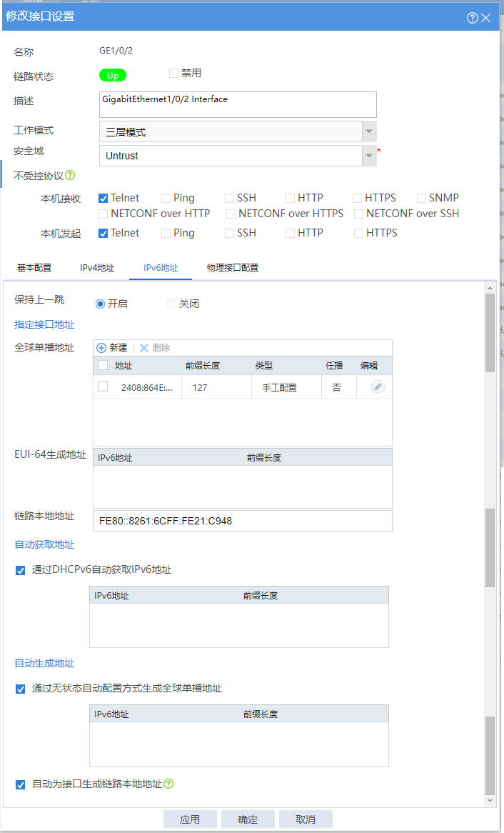Uncheck Telnet under 本机发起
This screenshot has width=504, height=833.
click(x=104, y=233)
